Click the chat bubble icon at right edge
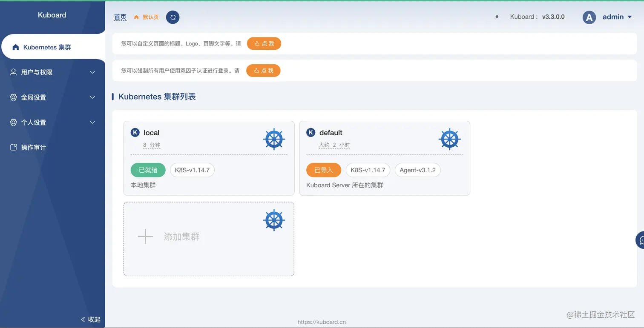 point(640,240)
